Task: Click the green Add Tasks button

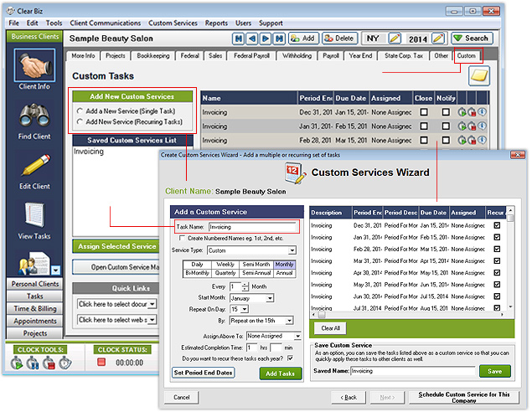Action: click(281, 373)
